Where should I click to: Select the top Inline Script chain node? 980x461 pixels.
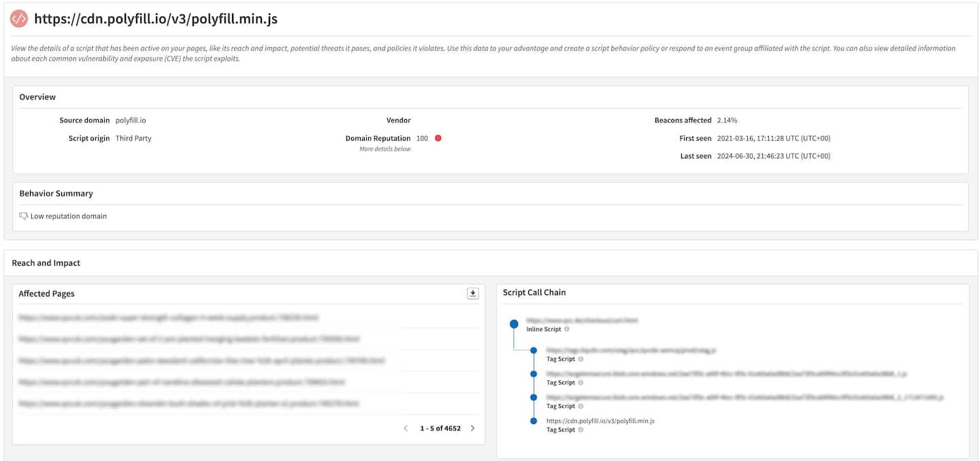(x=514, y=324)
